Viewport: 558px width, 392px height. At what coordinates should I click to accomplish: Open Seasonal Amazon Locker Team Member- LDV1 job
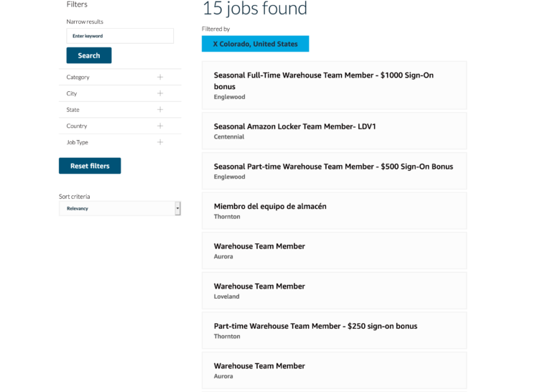334,131
